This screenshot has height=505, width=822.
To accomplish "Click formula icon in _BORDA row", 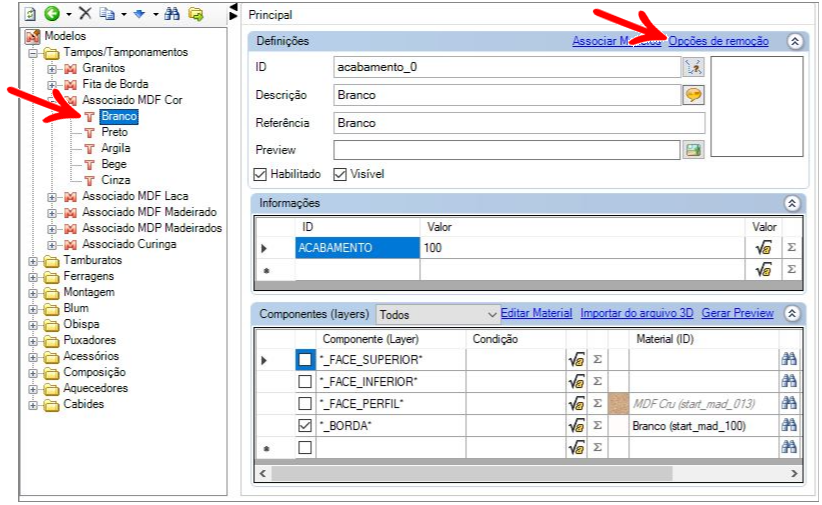I will coord(577,426).
